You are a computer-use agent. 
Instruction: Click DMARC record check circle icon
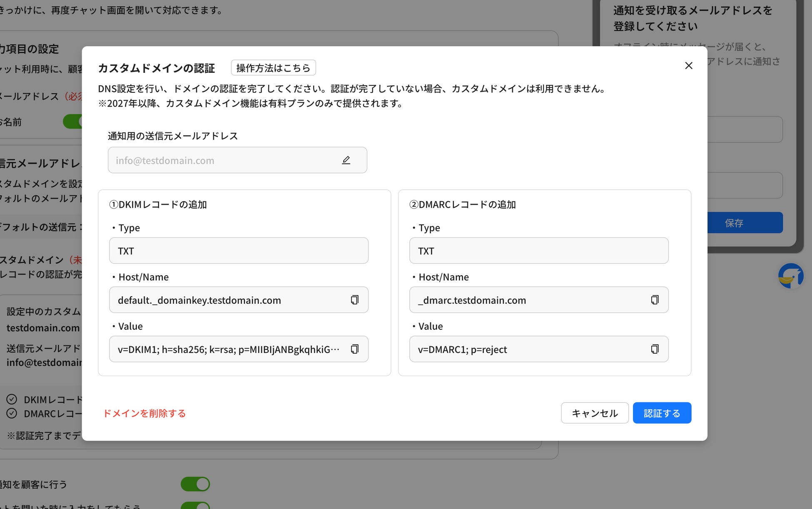(12, 414)
